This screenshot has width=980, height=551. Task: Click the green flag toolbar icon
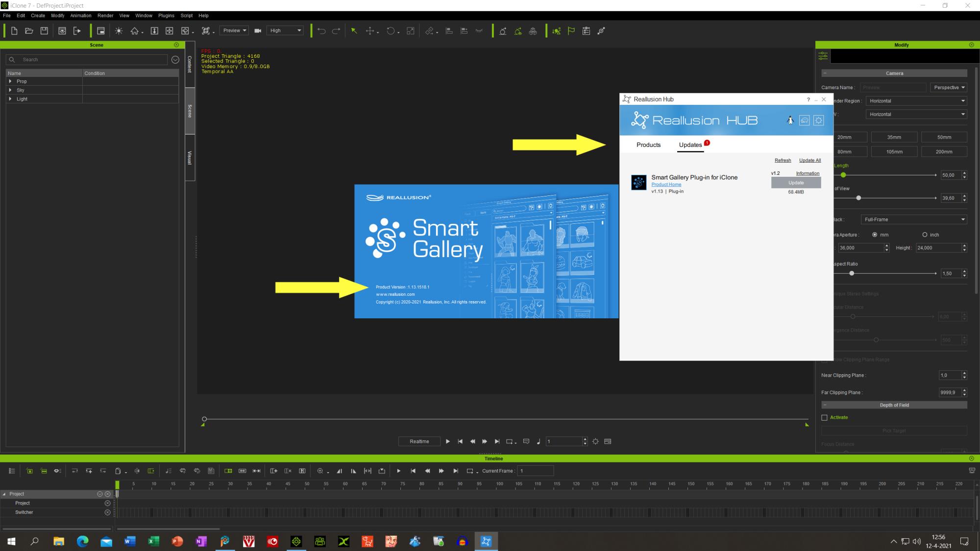click(571, 31)
